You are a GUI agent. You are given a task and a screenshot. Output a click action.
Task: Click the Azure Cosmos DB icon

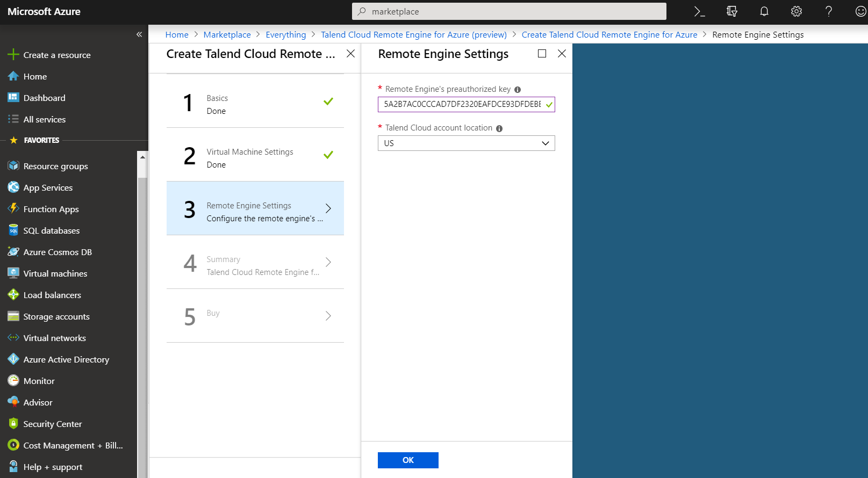pyautogui.click(x=13, y=252)
